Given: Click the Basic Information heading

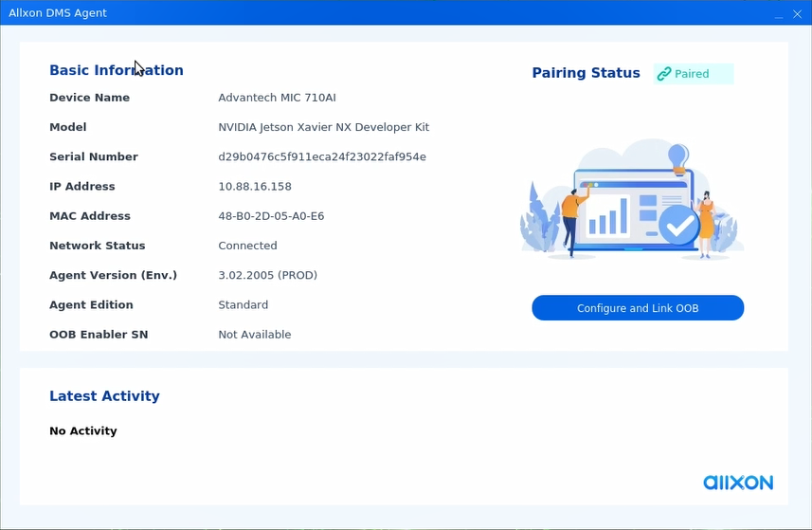Looking at the screenshot, I should [x=117, y=70].
